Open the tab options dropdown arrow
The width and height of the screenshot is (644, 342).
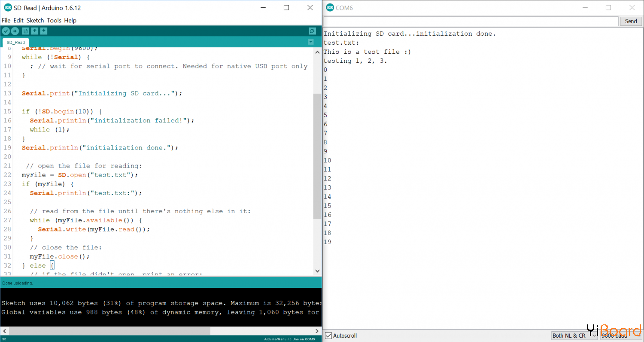tap(311, 42)
